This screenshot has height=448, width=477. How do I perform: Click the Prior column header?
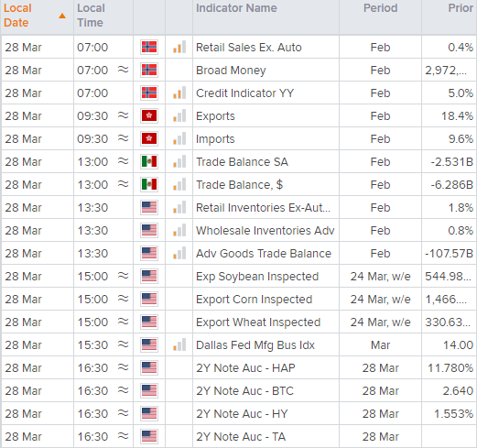pos(461,8)
